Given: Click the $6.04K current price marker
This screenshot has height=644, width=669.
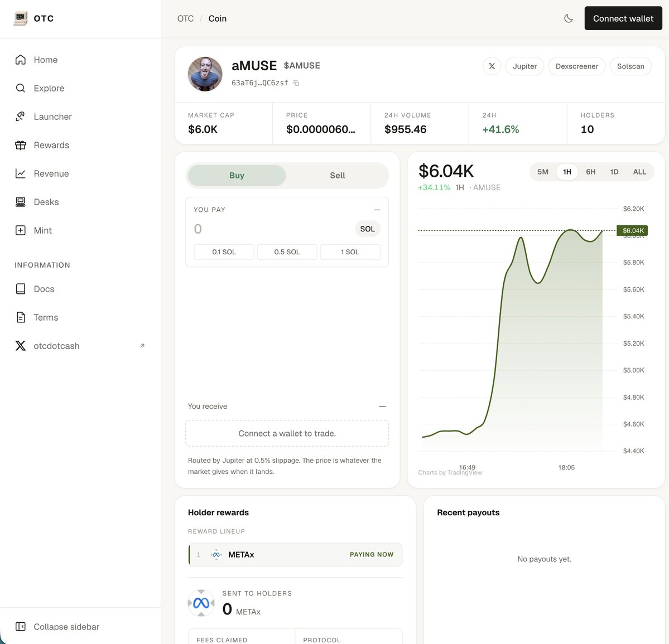Looking at the screenshot, I should (x=632, y=230).
